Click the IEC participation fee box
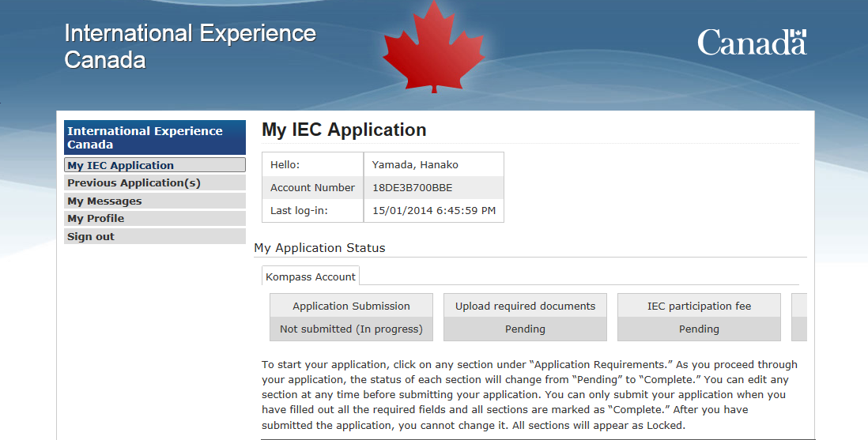The width and height of the screenshot is (868, 440). (699, 317)
